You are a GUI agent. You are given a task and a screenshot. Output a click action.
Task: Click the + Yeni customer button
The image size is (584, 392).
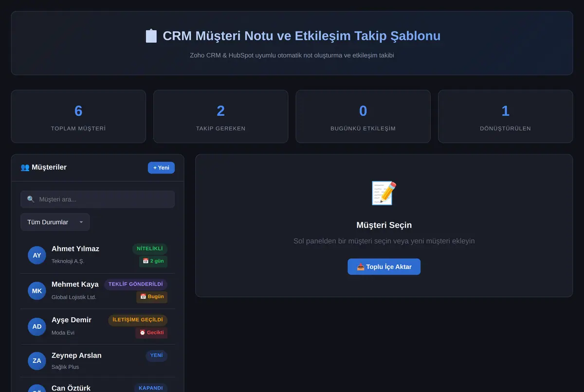(x=161, y=168)
